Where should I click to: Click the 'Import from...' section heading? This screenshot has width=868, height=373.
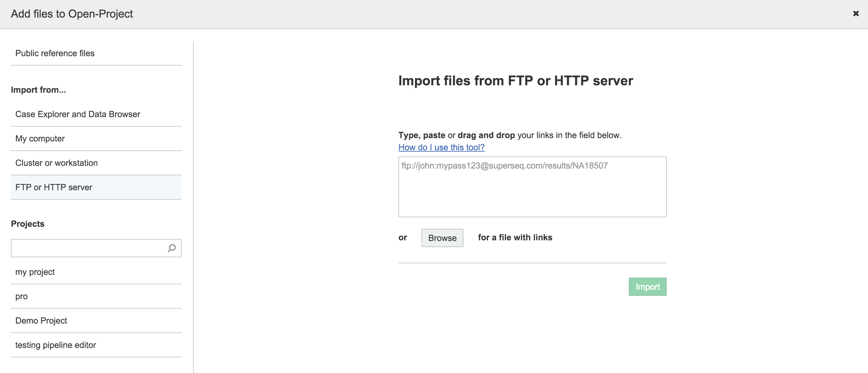[x=38, y=90]
